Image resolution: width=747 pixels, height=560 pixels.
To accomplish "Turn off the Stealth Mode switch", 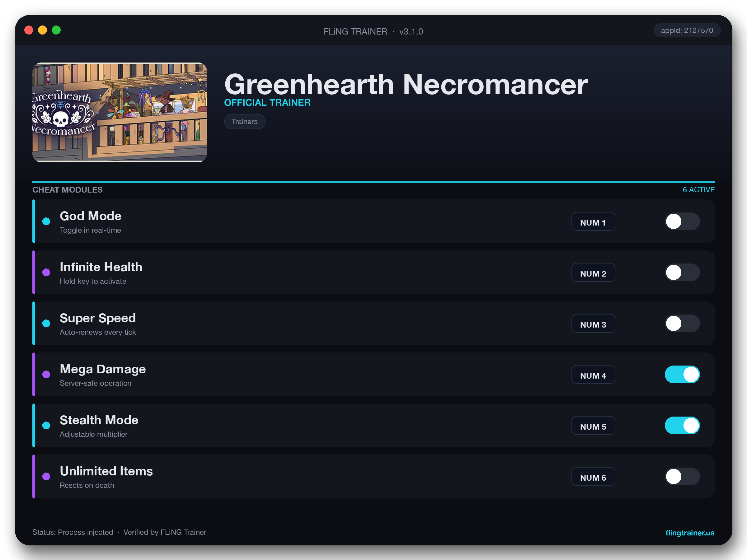I will pyautogui.click(x=682, y=425).
